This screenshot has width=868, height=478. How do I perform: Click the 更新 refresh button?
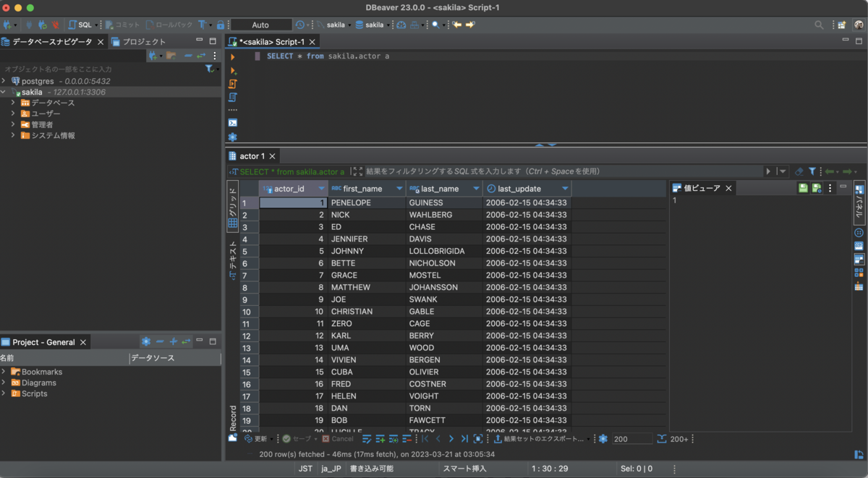pyautogui.click(x=255, y=439)
